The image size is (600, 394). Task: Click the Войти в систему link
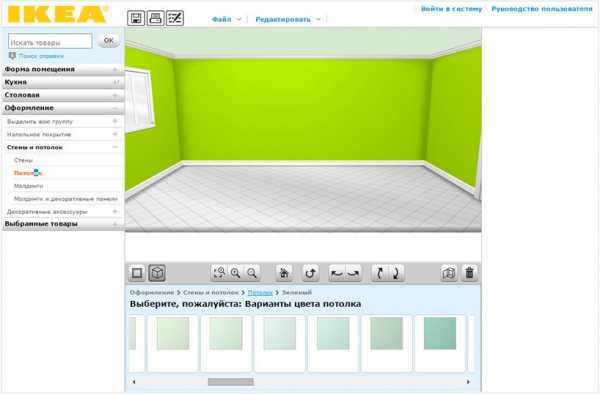pyautogui.click(x=452, y=9)
